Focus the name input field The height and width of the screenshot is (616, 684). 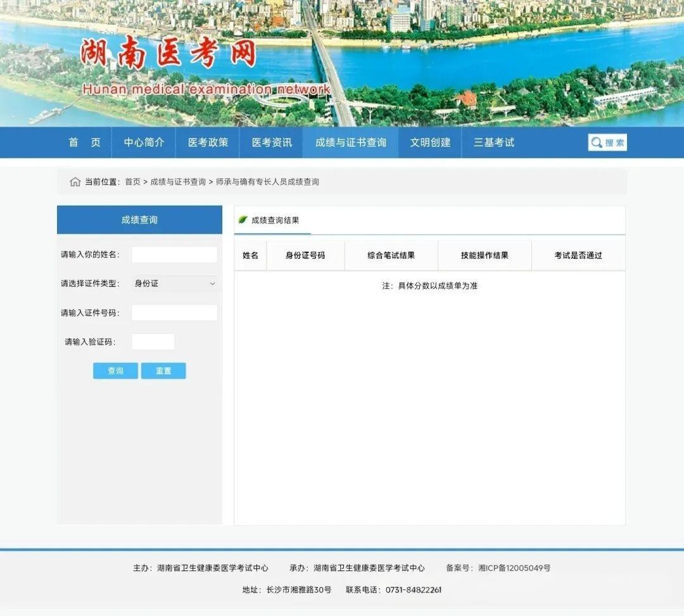(x=174, y=255)
